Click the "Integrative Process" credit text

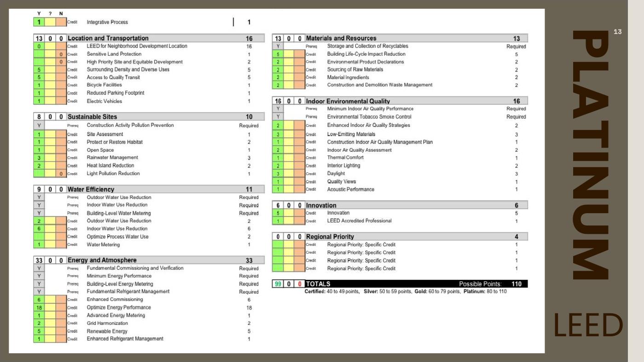(107, 22)
